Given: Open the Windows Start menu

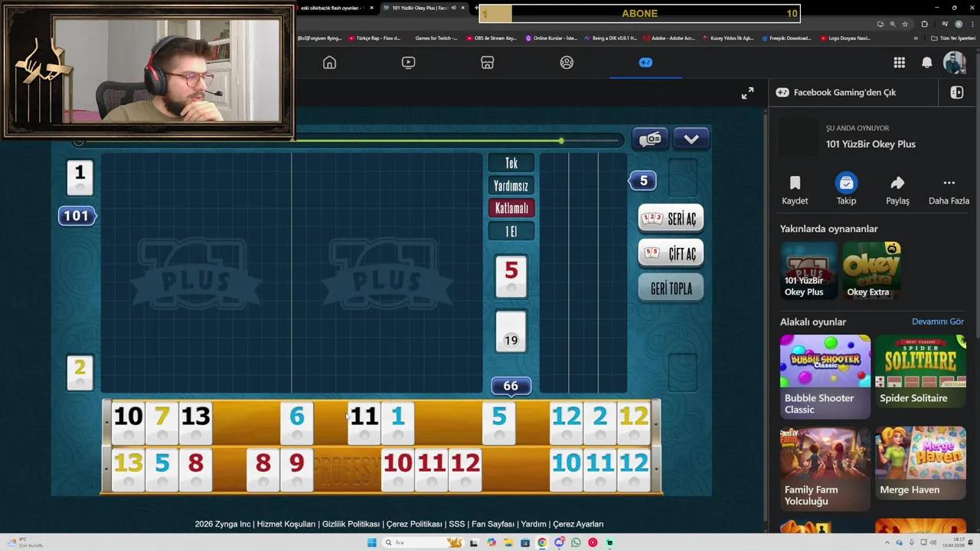Looking at the screenshot, I should pos(371,543).
